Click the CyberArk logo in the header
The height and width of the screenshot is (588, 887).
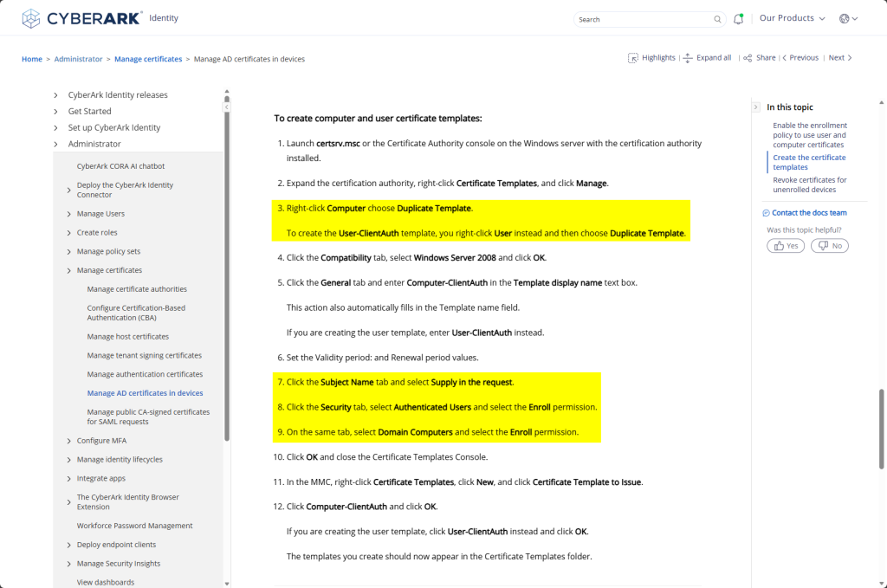[x=82, y=18]
